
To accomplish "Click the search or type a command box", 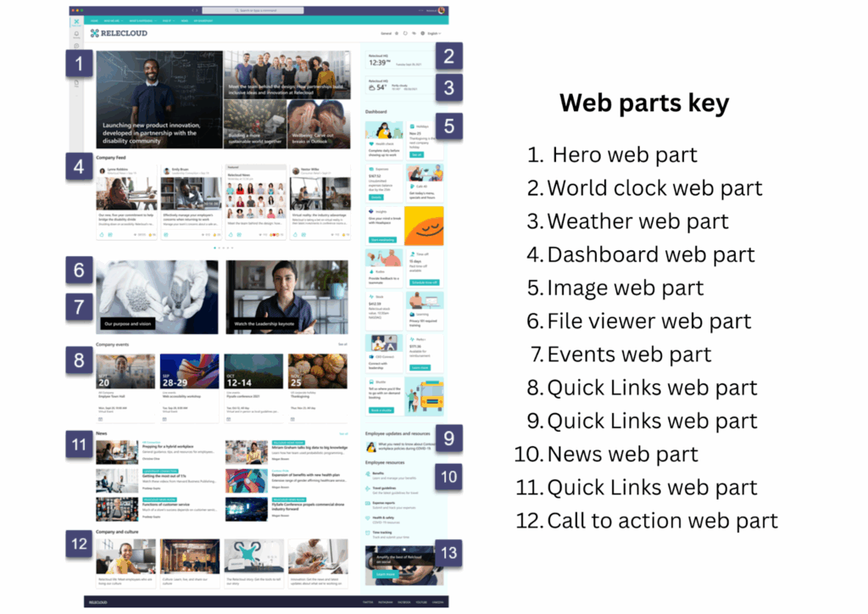I will (x=253, y=10).
